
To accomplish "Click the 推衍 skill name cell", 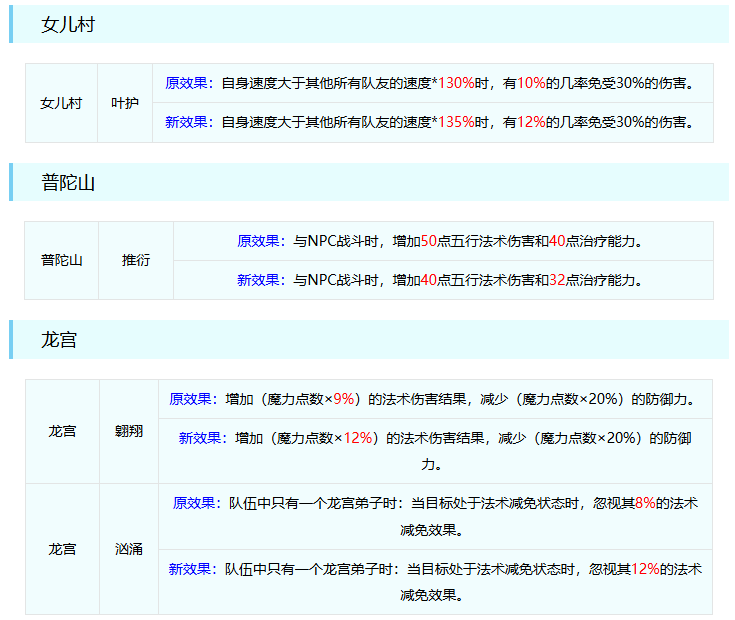I will pos(136,261).
